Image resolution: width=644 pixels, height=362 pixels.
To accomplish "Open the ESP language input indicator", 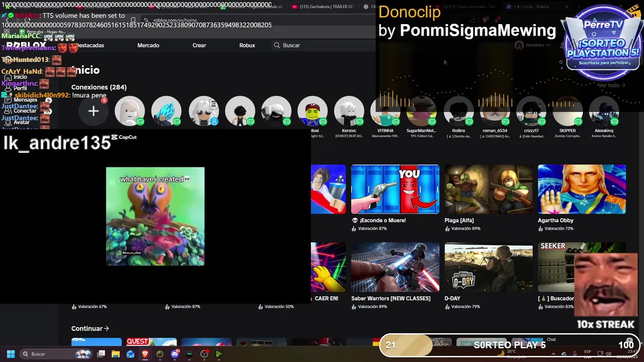I will [x=588, y=354].
